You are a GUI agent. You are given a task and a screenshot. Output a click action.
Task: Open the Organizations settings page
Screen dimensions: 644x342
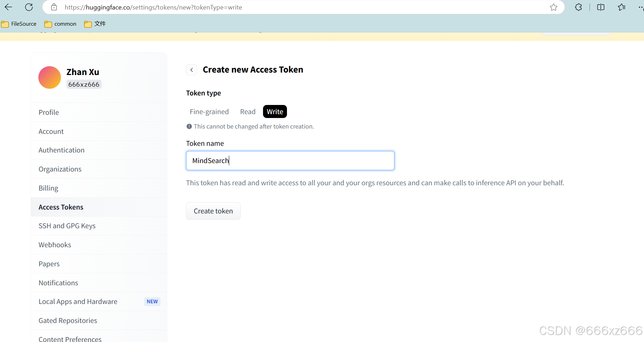coord(99,169)
